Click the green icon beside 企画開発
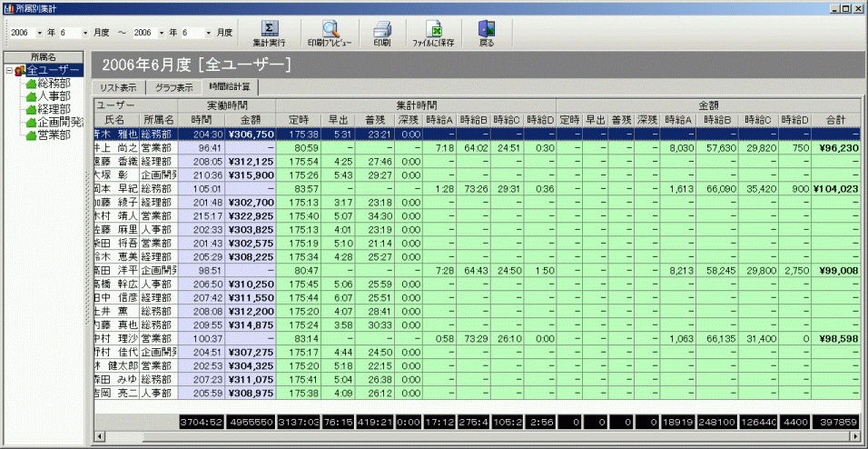The height and width of the screenshot is (449, 868). coord(31,123)
